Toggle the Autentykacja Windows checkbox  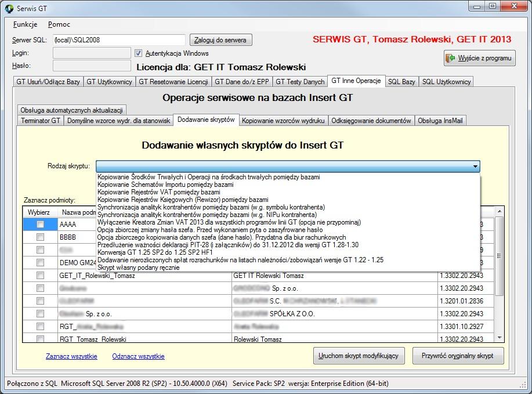click(138, 53)
